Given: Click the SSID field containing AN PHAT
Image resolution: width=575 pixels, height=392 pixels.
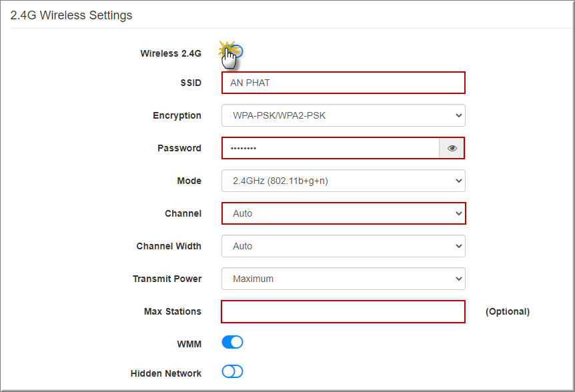Looking at the screenshot, I should 343,83.
